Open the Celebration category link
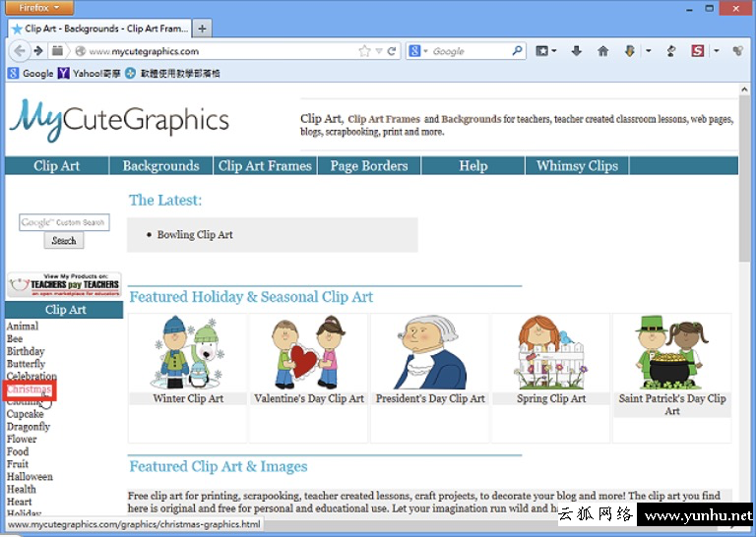This screenshot has height=537, width=756. pyautogui.click(x=31, y=376)
